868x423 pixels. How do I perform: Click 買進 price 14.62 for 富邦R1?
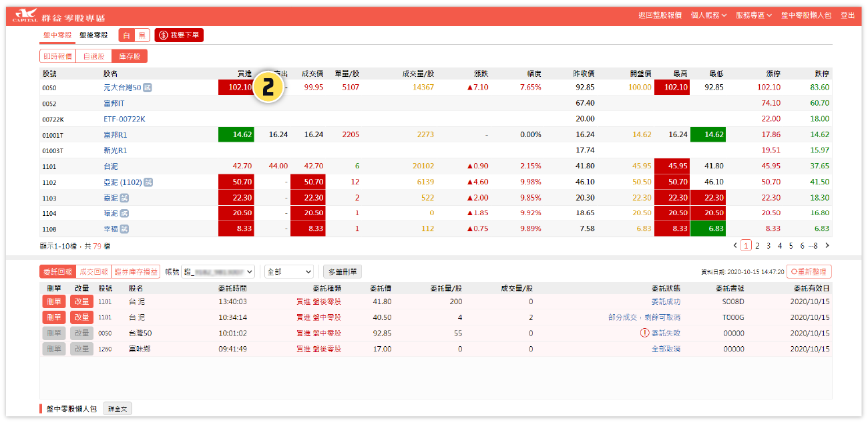pos(236,134)
